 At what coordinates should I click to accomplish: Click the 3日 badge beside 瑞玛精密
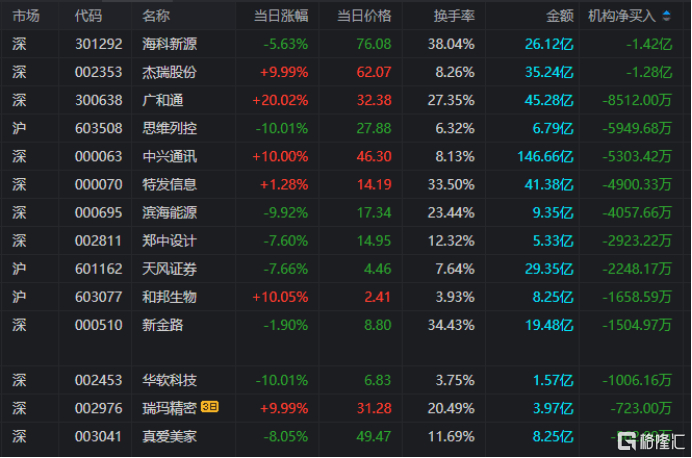209,407
